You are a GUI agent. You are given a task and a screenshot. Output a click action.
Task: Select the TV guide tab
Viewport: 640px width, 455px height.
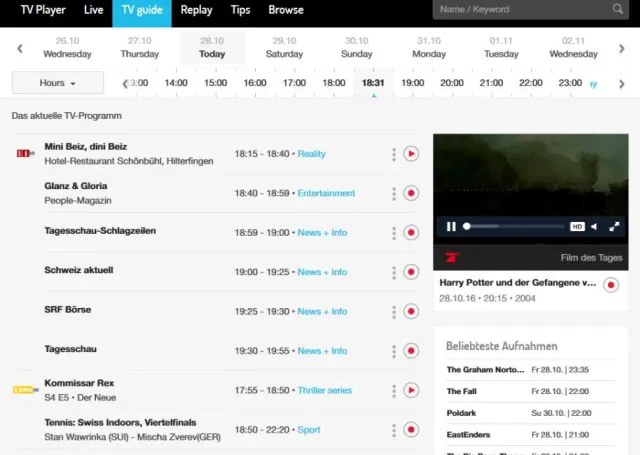coord(142,13)
